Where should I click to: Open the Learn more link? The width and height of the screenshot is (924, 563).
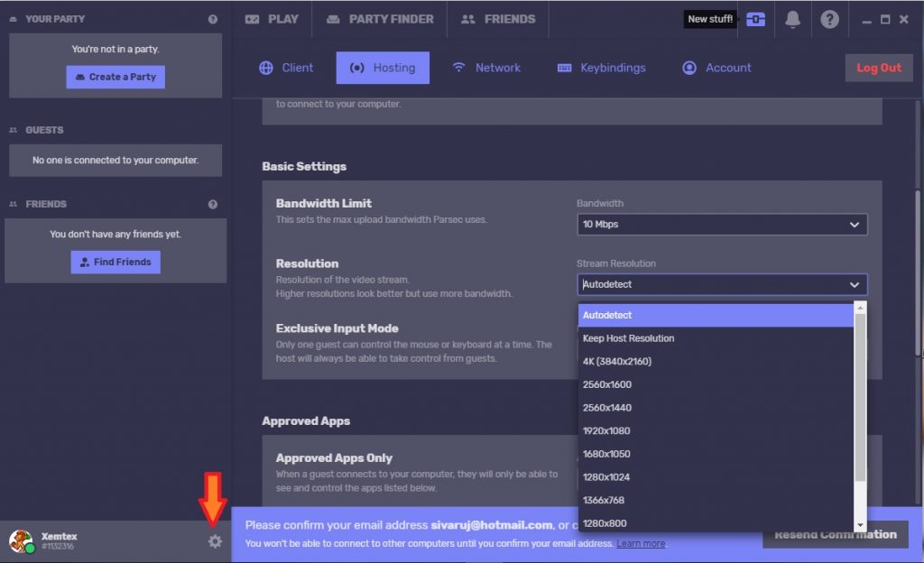[x=641, y=543]
